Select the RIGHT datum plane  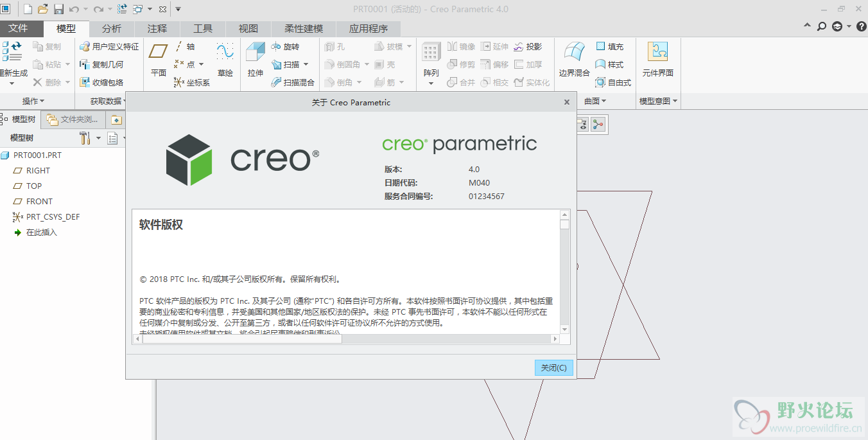[x=31, y=170]
